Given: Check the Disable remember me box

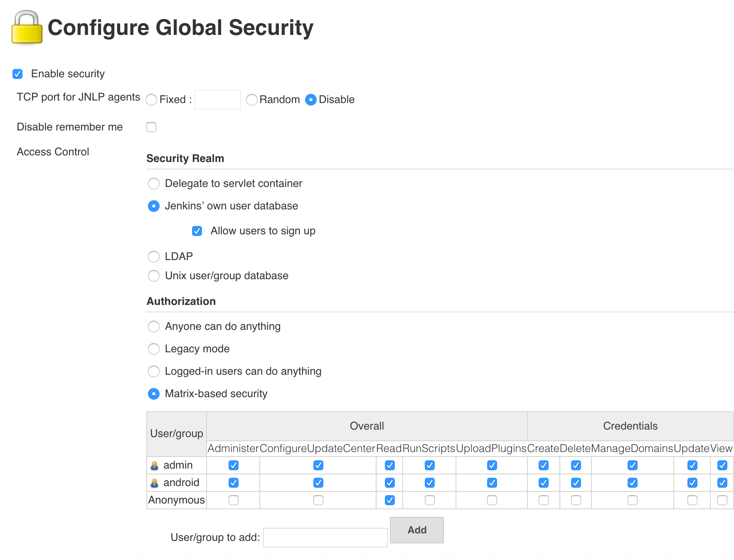Looking at the screenshot, I should click(x=151, y=127).
